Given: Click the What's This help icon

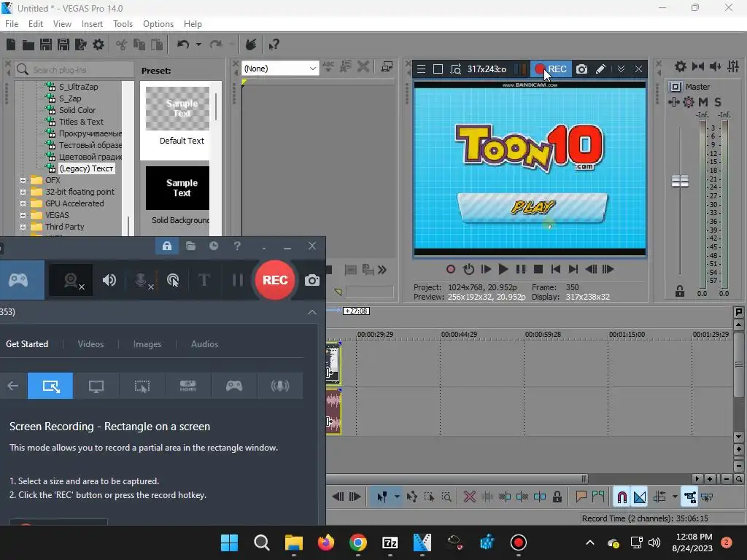Looking at the screenshot, I should click(x=274, y=44).
